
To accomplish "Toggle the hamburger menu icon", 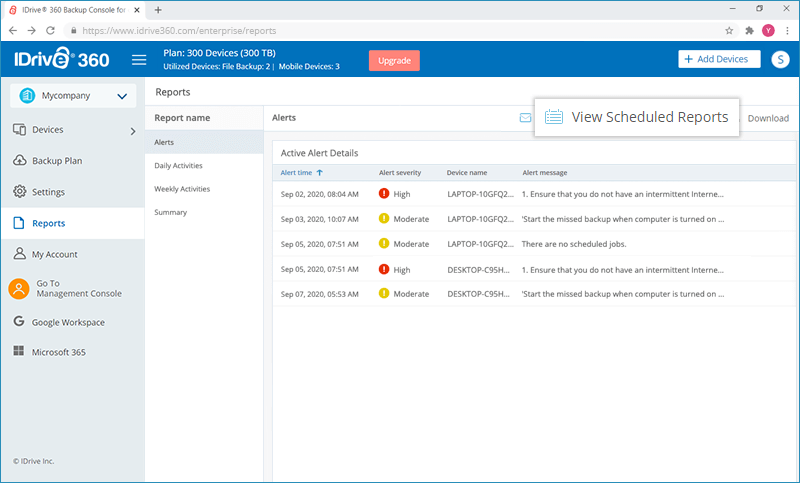I will click(x=139, y=60).
